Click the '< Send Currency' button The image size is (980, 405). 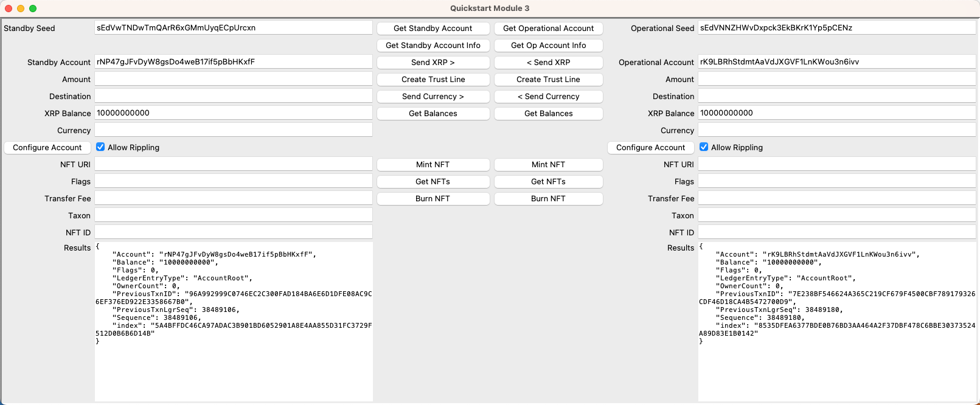[x=548, y=97]
